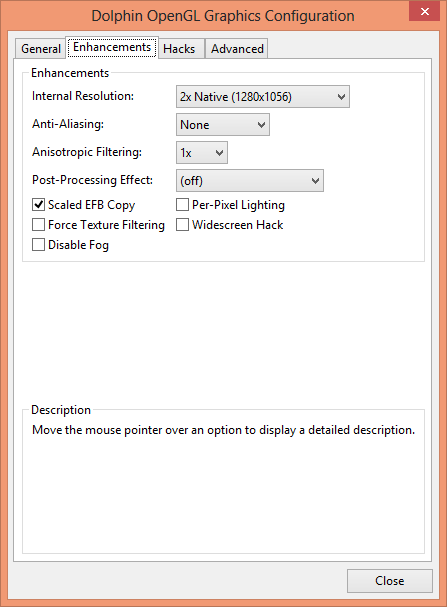Select the Enhancements tab

tap(112, 47)
